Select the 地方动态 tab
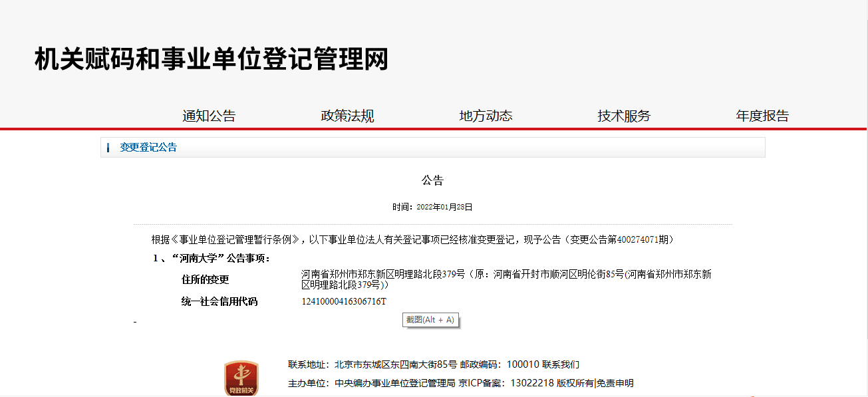 pyautogui.click(x=488, y=115)
